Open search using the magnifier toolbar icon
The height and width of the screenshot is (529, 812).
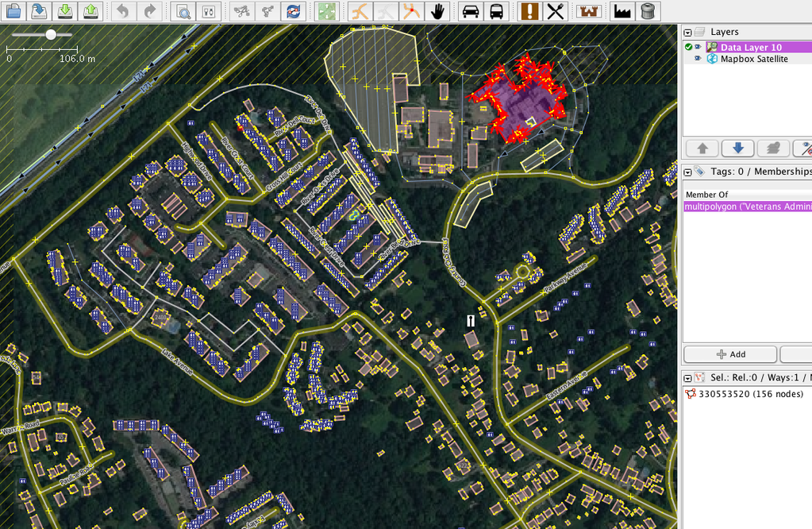(x=182, y=11)
